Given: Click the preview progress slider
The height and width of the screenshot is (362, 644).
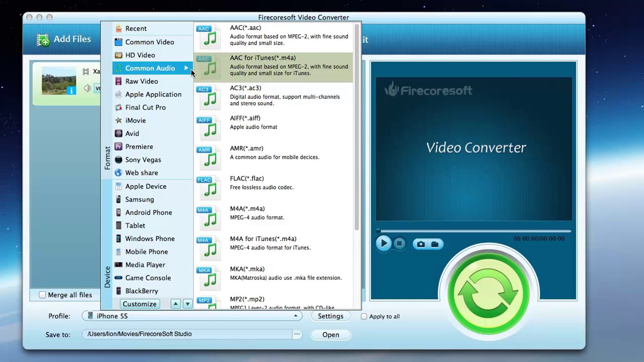Looking at the screenshot, I should pos(474,231).
